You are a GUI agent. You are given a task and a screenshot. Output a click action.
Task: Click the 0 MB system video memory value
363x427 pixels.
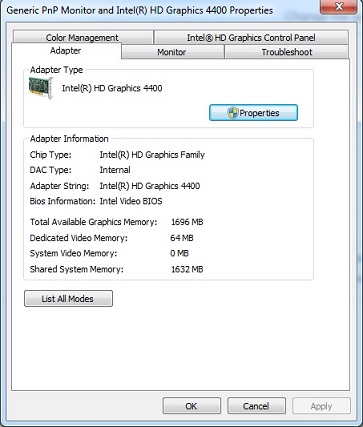[x=179, y=253]
